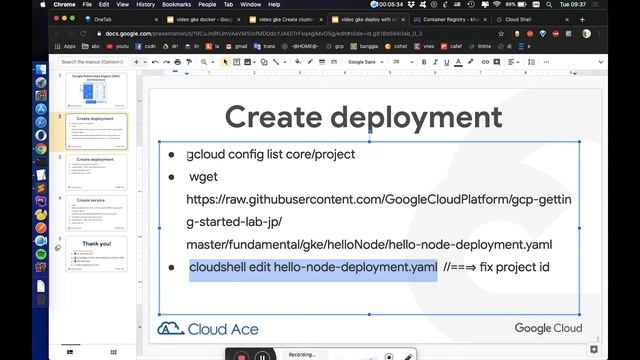Viewport: 640px width, 360px height.
Task: Toggle bold formatting
Action: click(424, 62)
